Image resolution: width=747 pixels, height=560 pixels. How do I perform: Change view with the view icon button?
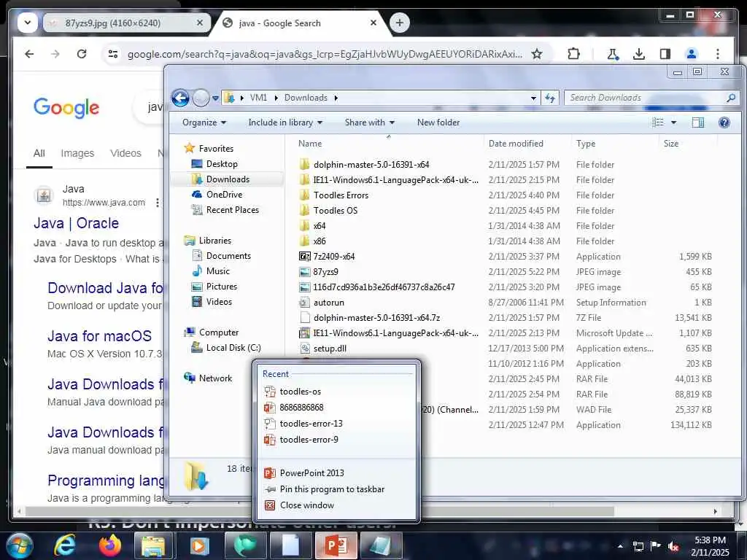click(x=658, y=122)
